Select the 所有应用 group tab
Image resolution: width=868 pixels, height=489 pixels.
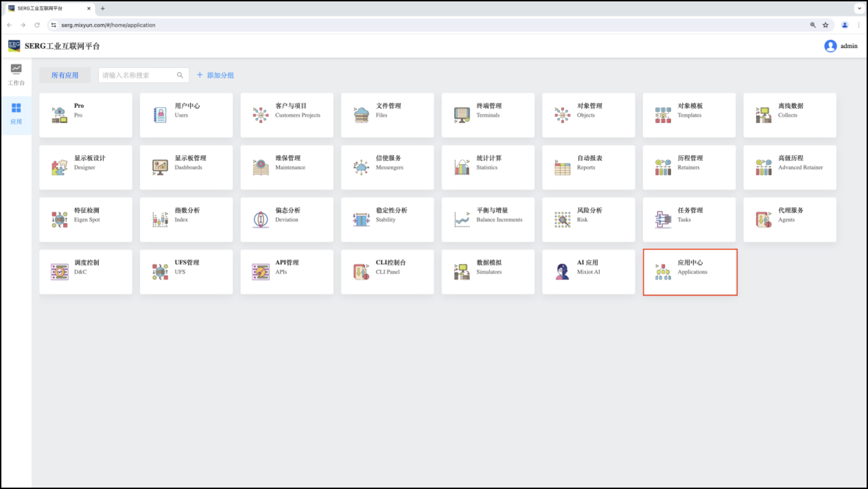pos(65,75)
